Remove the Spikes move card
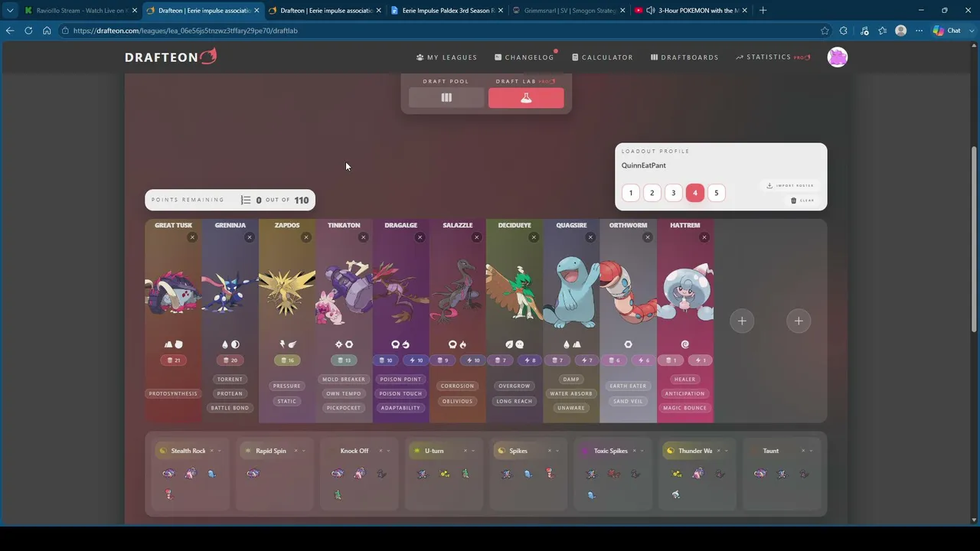The height and width of the screenshot is (551, 980). pos(550,451)
